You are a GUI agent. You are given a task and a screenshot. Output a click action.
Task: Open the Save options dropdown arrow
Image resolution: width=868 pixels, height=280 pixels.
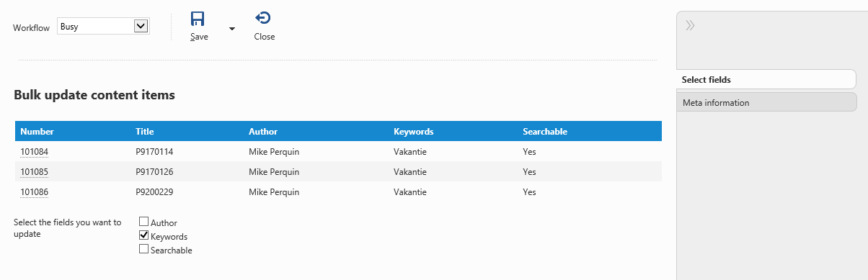point(232,29)
